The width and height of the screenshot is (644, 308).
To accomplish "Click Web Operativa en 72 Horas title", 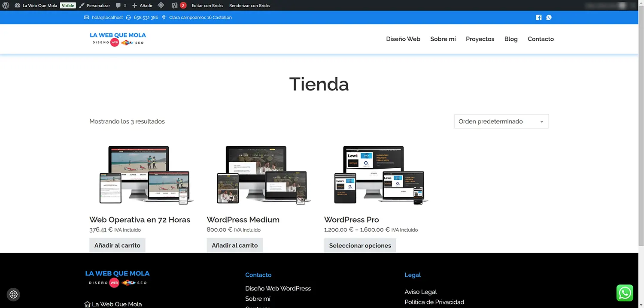I will (140, 220).
